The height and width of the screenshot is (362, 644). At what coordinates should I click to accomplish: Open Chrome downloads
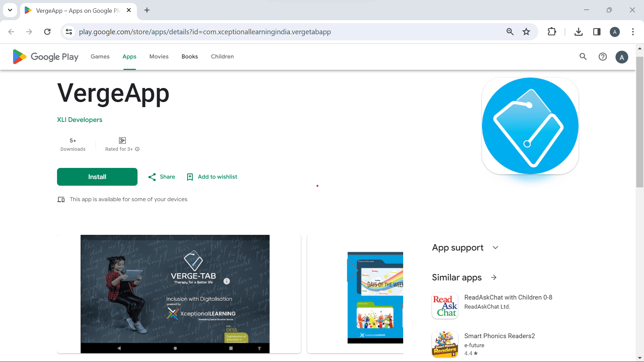coord(578,32)
